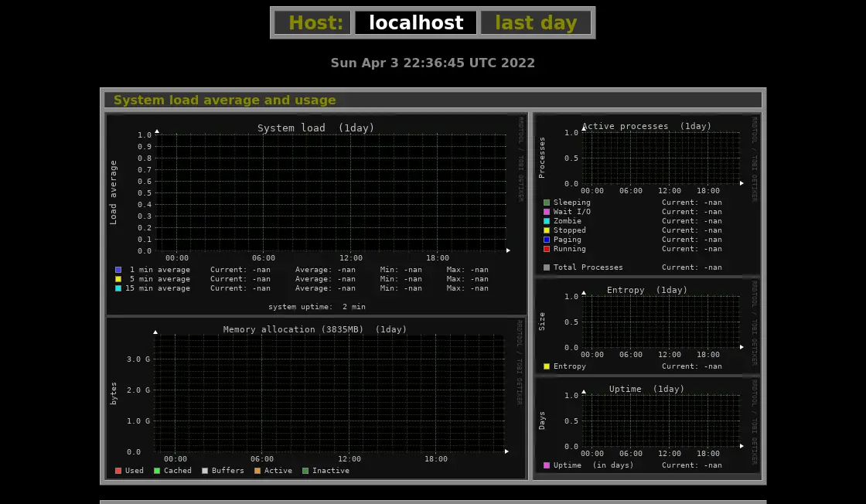Click the orange Active memory swatch
The width and height of the screenshot is (866, 504).
pyautogui.click(x=257, y=471)
